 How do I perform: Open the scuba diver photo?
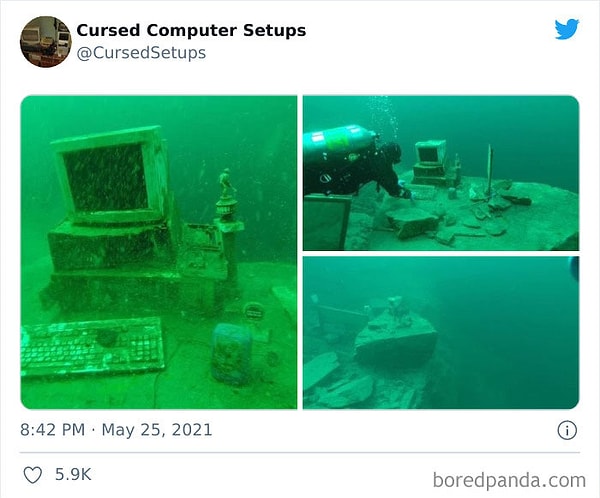coord(441,173)
